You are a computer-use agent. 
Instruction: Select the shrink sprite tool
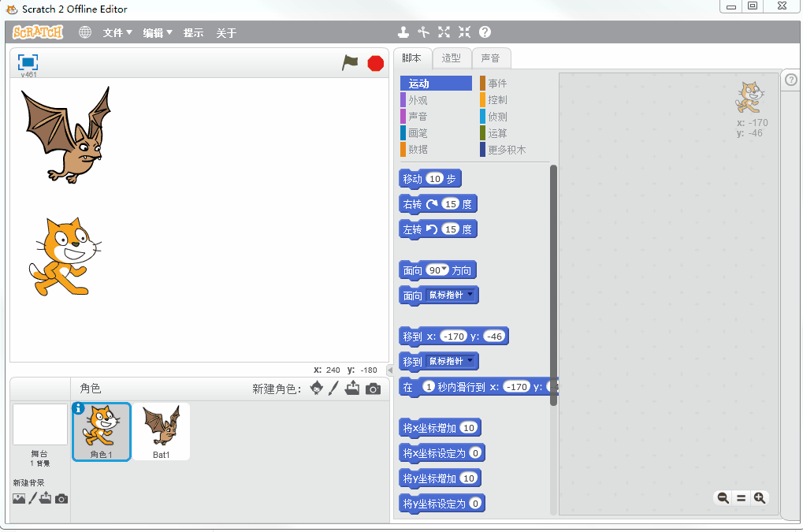pos(464,32)
